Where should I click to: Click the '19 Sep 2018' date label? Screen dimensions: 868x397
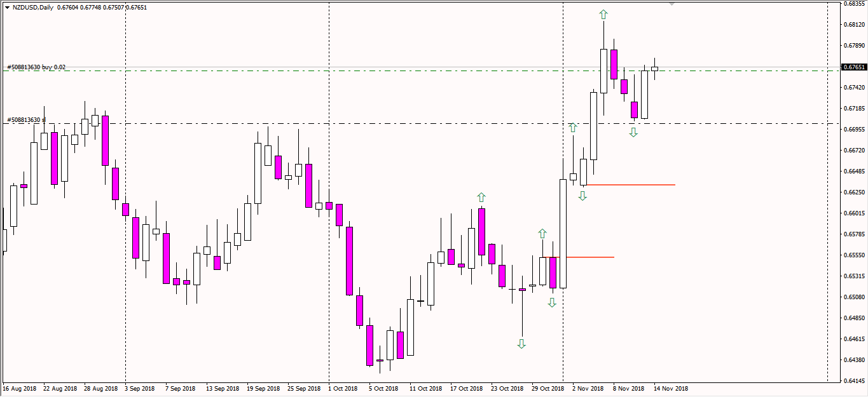pos(263,388)
